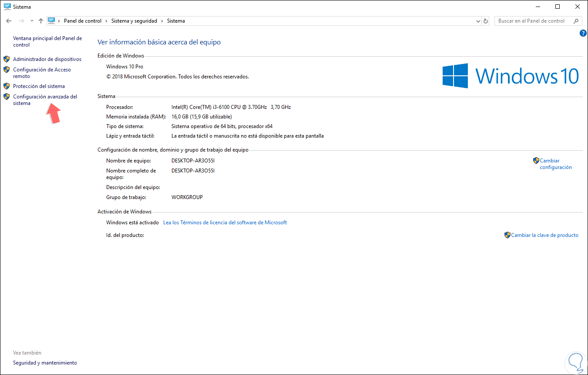This screenshot has height=375, width=588.
Task: Click the Lápiz y entrada táctil value text
Action: pos(248,136)
